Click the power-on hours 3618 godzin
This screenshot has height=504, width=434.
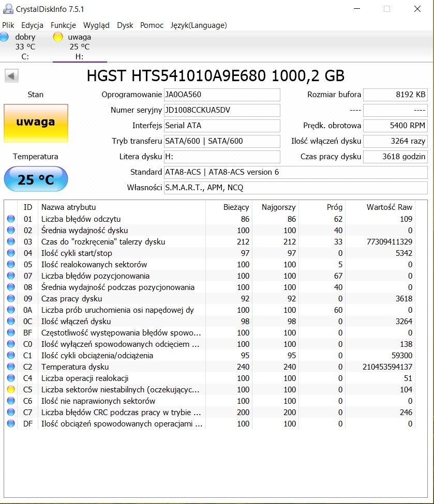click(x=395, y=157)
